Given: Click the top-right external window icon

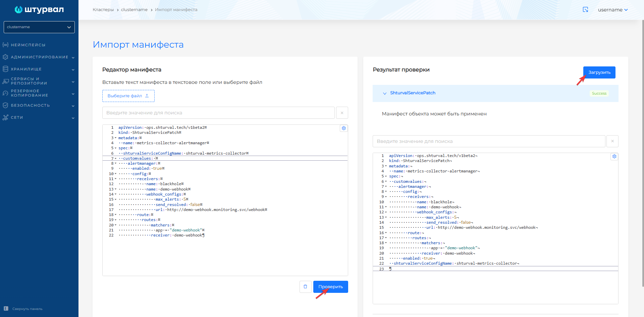Looking at the screenshot, I should coord(585,10).
